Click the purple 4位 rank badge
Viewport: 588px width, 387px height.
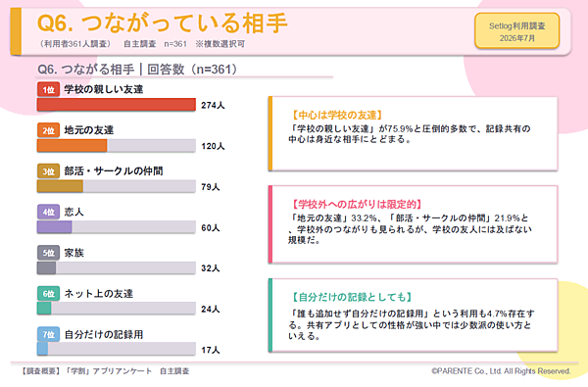[x=48, y=212]
